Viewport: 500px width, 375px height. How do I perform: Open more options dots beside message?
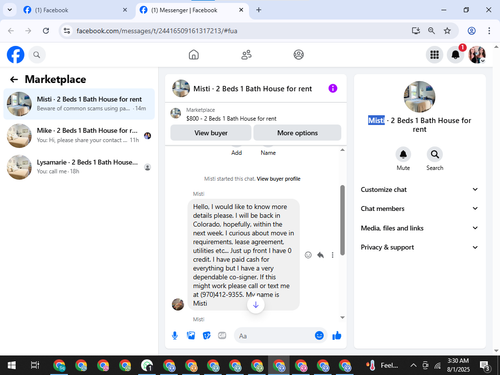[x=332, y=255]
